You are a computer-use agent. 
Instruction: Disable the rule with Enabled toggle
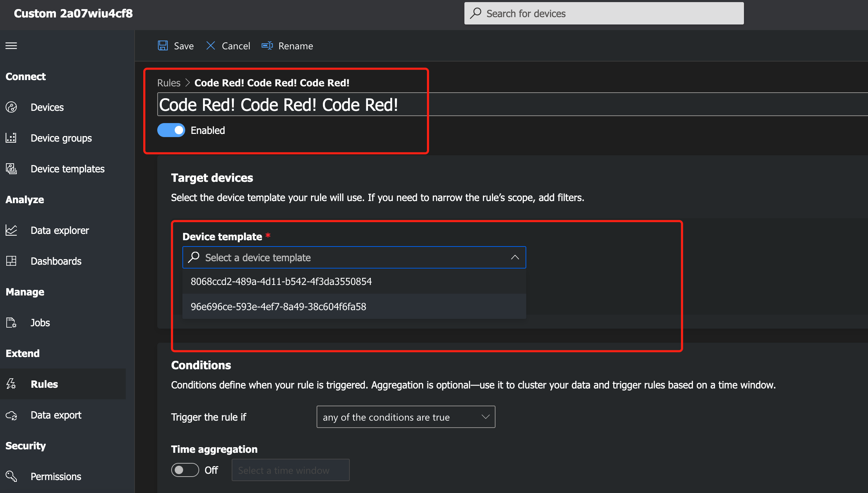coord(171,130)
